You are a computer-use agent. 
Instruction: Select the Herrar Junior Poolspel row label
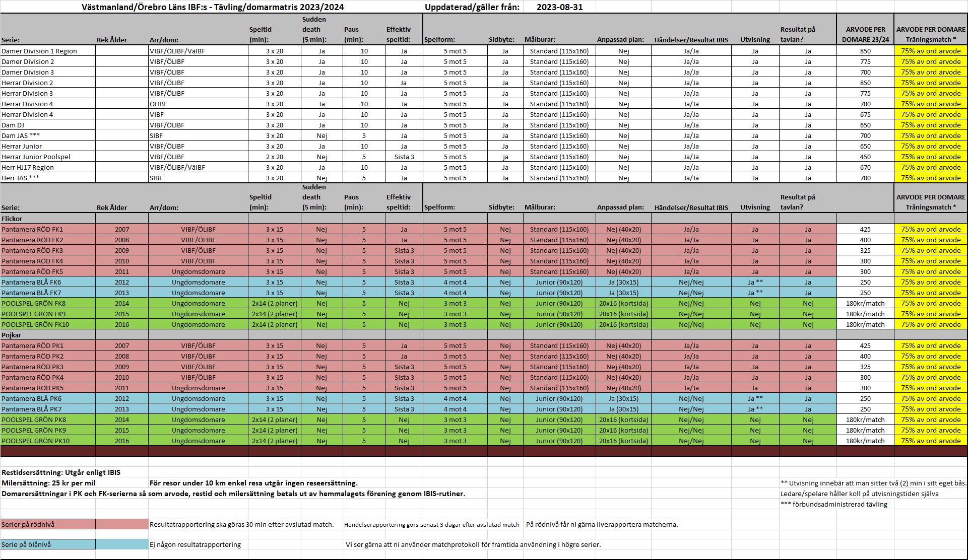36,157
